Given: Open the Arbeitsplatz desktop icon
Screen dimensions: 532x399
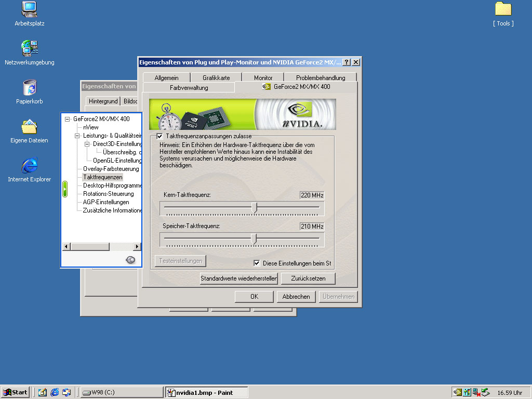Looking at the screenshot, I should point(29,10).
